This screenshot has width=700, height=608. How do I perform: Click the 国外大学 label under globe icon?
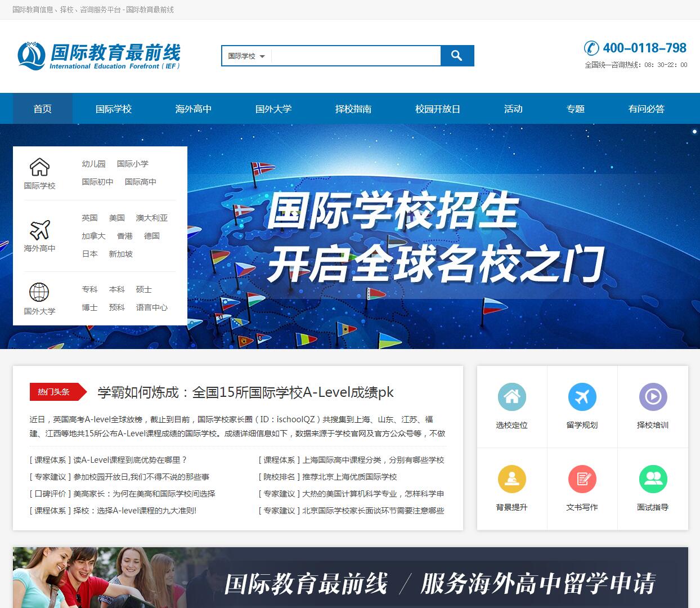[39, 311]
